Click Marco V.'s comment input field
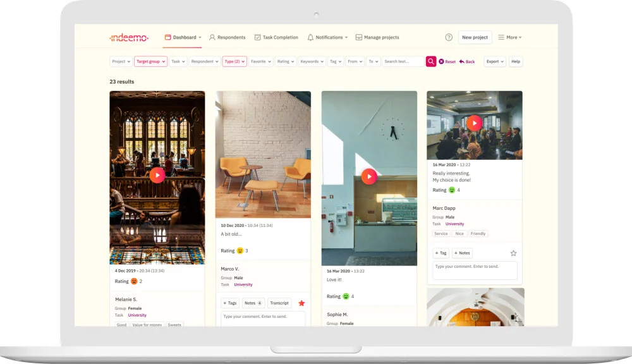 [x=263, y=318]
